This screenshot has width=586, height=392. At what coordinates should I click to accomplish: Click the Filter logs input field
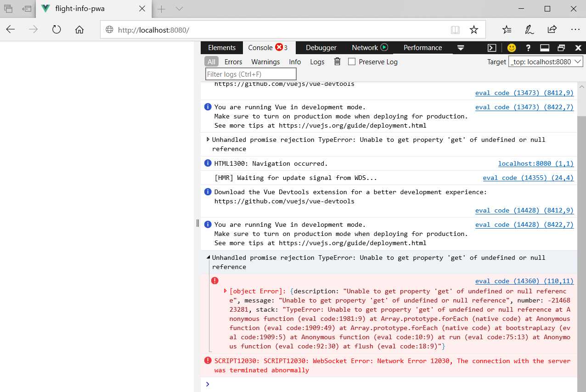point(251,73)
